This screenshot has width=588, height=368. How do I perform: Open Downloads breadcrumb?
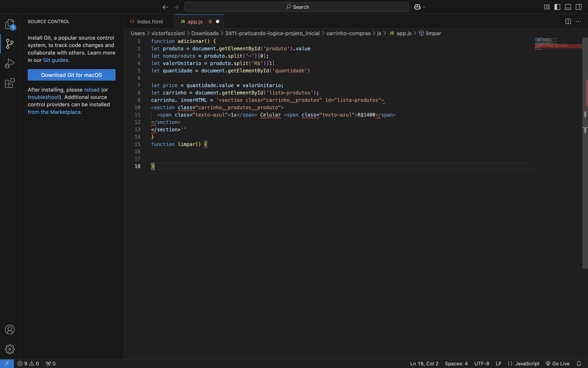(x=205, y=33)
